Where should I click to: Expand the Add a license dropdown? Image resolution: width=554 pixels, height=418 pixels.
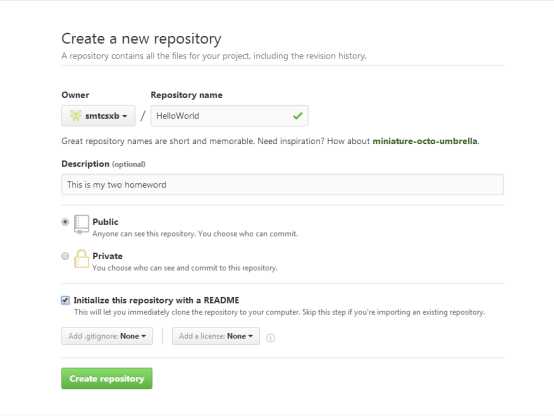[216, 336]
